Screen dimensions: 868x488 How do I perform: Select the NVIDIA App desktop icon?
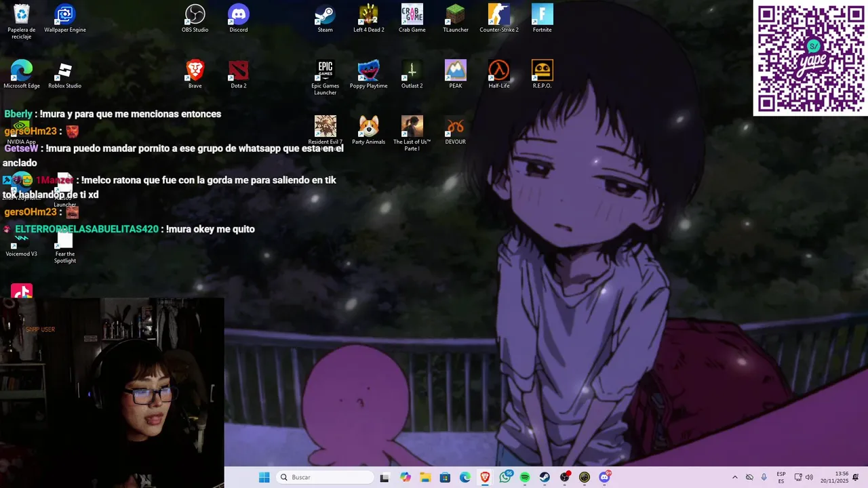coord(22,133)
